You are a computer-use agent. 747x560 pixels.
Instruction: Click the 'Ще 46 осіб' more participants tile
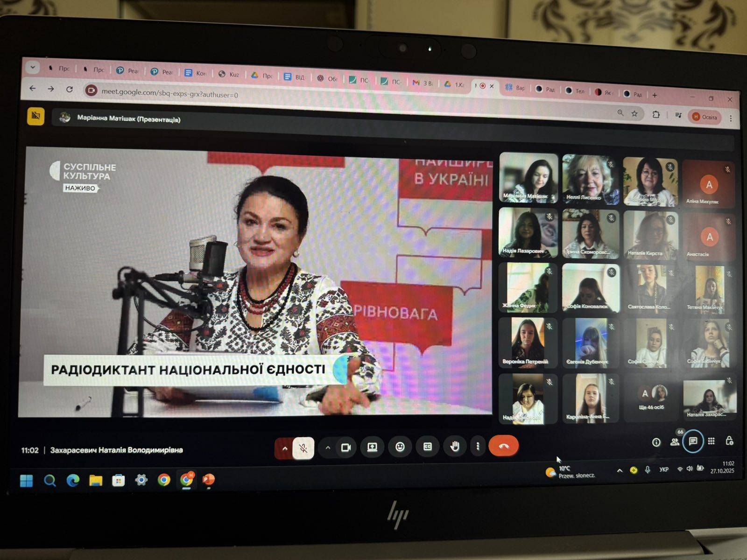651,398
